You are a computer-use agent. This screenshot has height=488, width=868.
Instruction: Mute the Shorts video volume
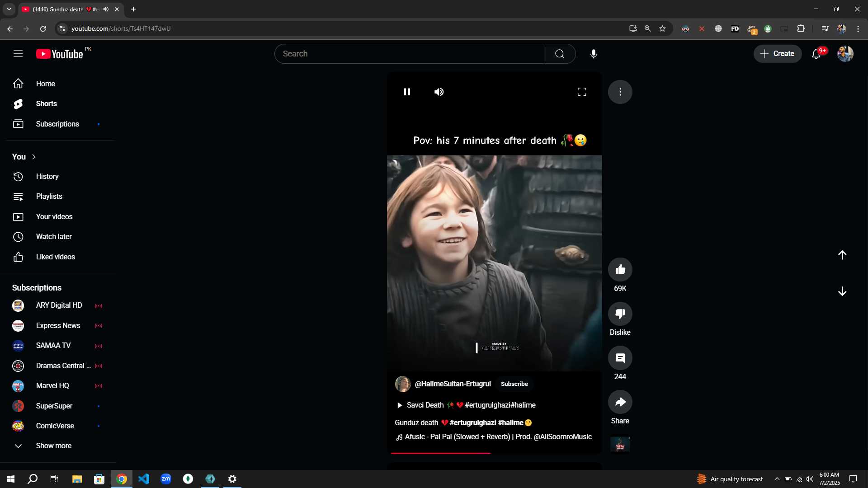(x=439, y=92)
